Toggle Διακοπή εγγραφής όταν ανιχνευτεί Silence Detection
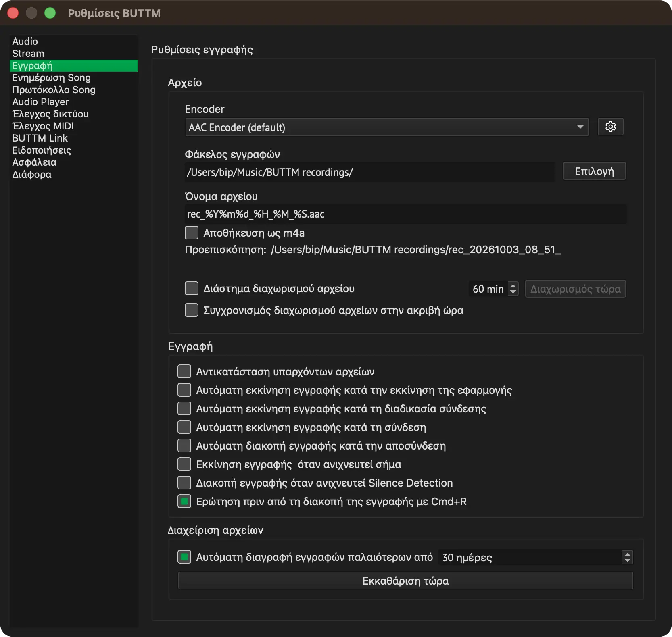This screenshot has width=672, height=637. click(x=184, y=483)
